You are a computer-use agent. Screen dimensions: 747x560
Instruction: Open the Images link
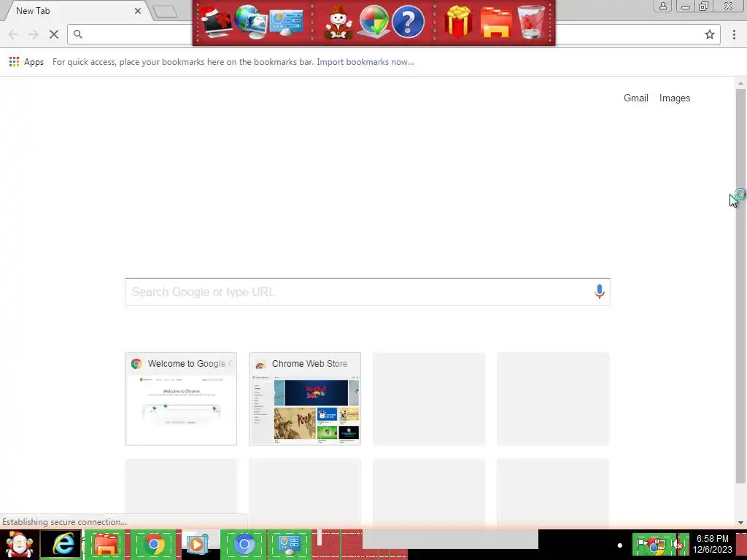coord(675,98)
